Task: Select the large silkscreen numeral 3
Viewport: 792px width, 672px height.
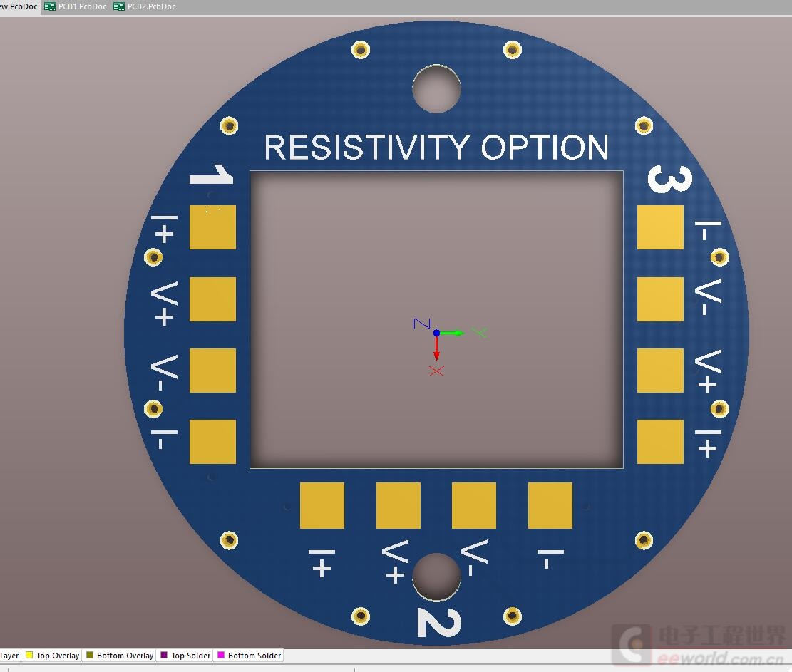Action: click(x=670, y=180)
